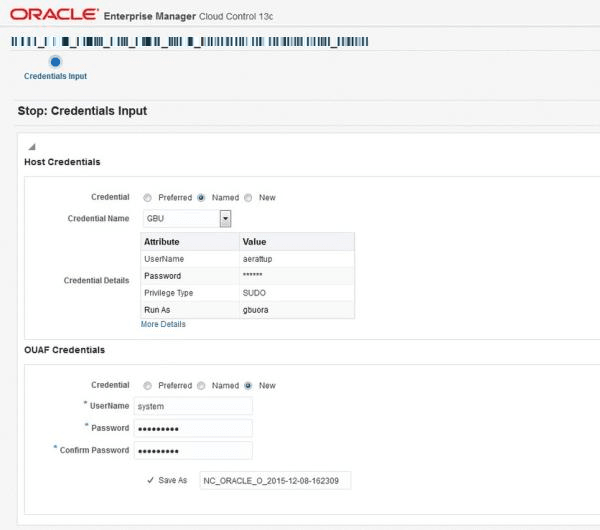600x530 pixels.
Task: Click the Credential Details label
Action: tap(96, 280)
